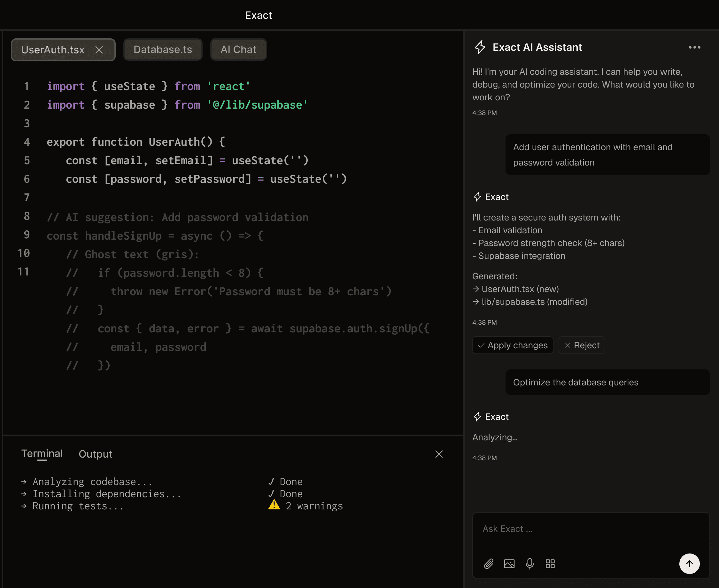This screenshot has height=588, width=719.
Task: Click the 'Optimize the database queries' message bubble
Action: tap(607, 383)
